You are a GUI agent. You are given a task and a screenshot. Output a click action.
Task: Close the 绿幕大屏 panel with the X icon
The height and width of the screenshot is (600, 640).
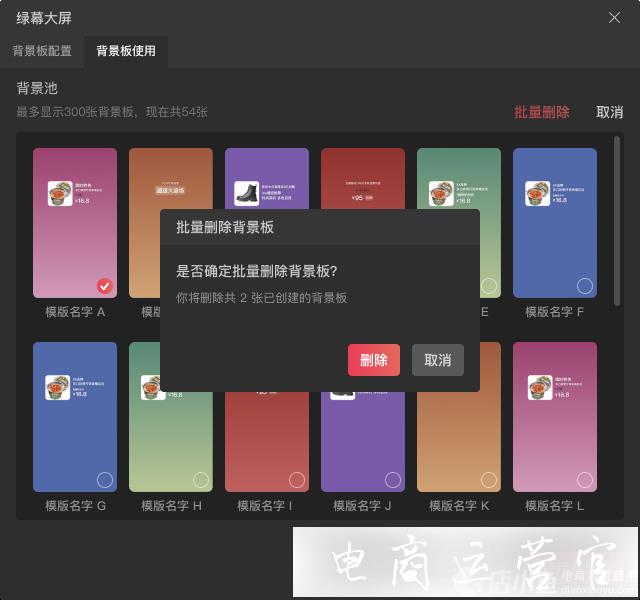pyautogui.click(x=614, y=18)
